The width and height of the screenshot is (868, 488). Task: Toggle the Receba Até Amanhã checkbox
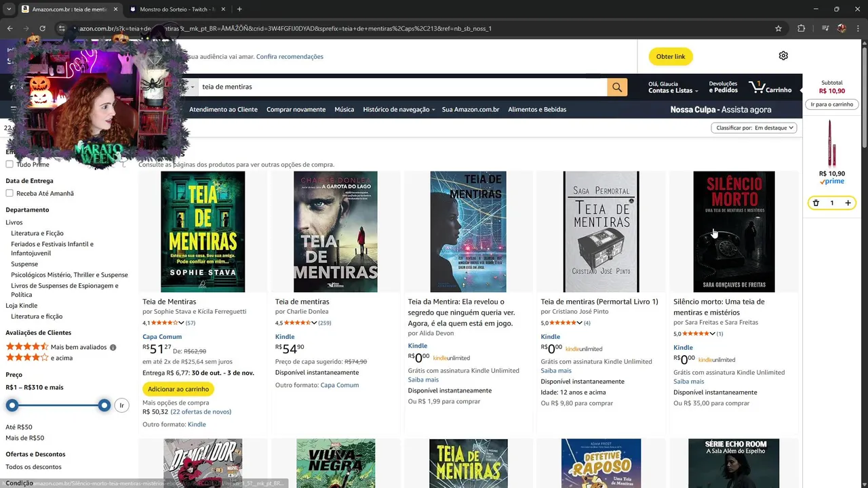(9, 193)
